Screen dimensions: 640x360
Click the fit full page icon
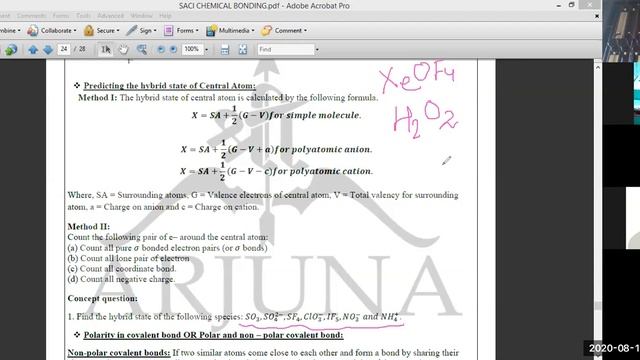click(243, 49)
